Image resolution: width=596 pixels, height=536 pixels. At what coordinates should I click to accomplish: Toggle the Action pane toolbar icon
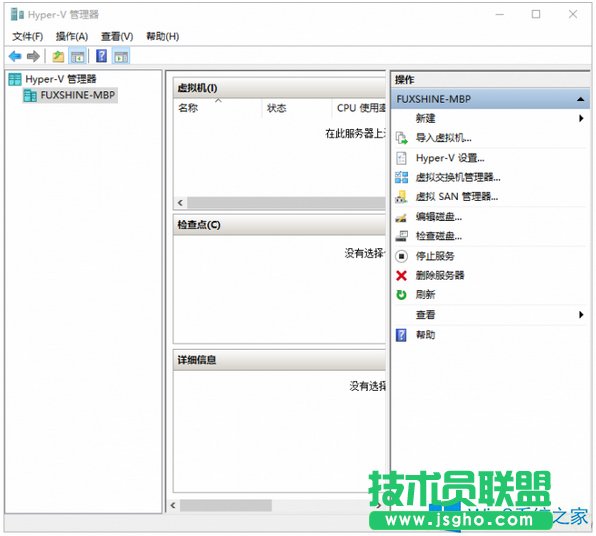[x=121, y=57]
